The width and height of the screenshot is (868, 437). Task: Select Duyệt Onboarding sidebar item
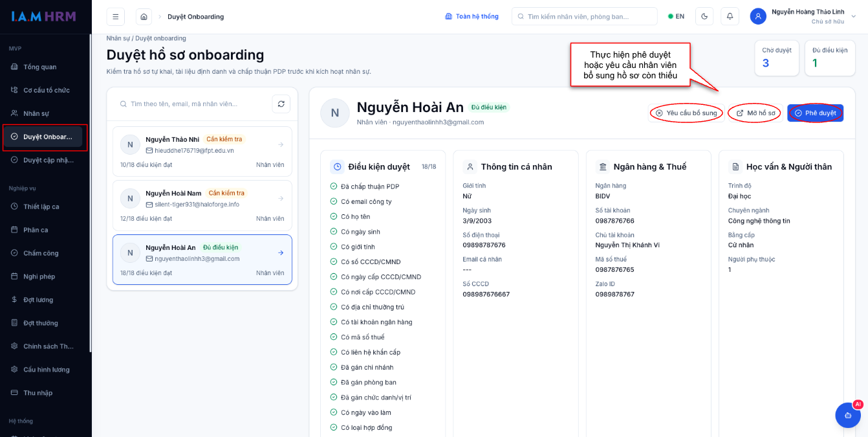click(x=43, y=137)
